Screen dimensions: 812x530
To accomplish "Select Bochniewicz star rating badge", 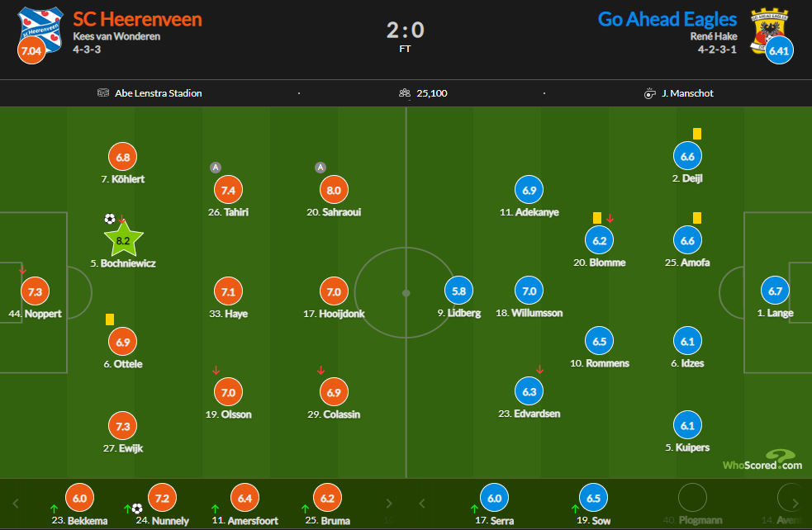I will pyautogui.click(x=124, y=241).
